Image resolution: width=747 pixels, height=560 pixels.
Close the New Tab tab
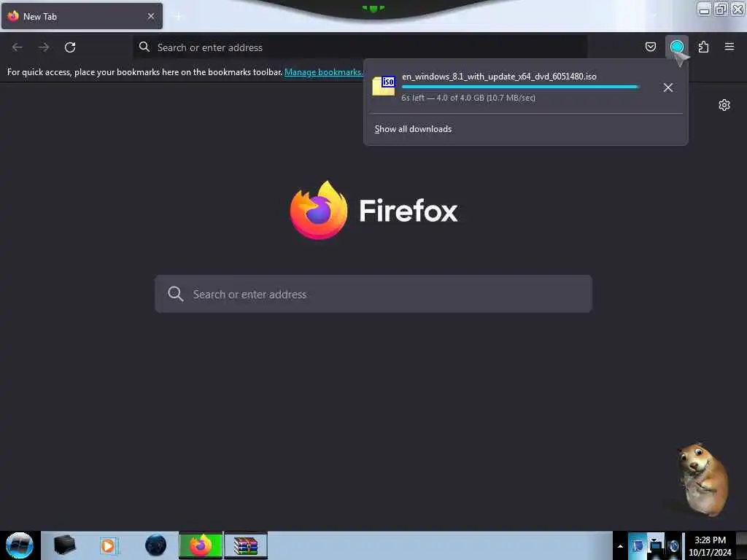click(x=151, y=16)
